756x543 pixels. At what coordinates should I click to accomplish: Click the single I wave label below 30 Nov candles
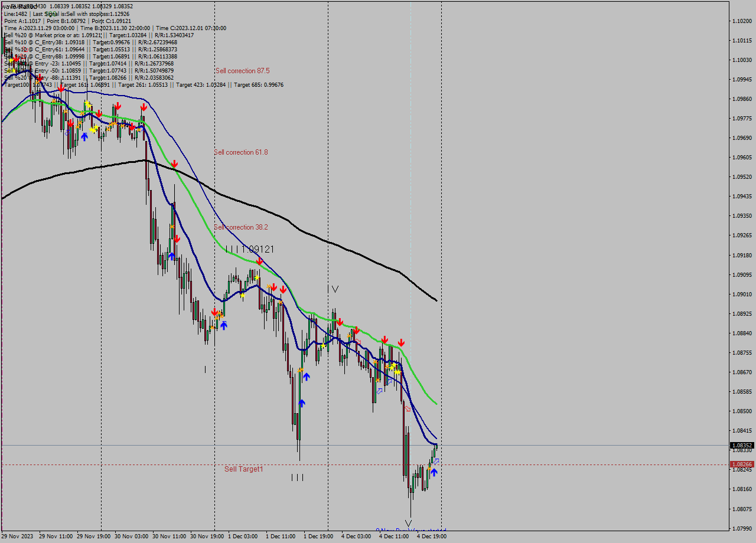pos(205,369)
